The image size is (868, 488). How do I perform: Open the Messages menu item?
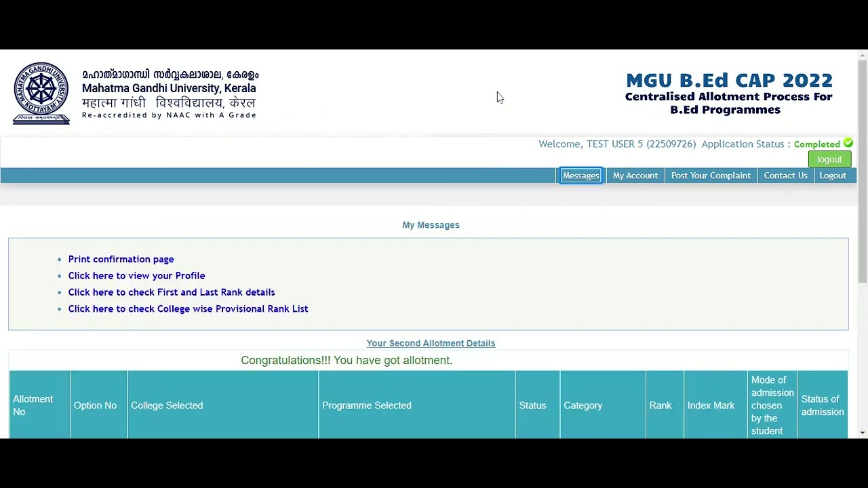tap(581, 176)
